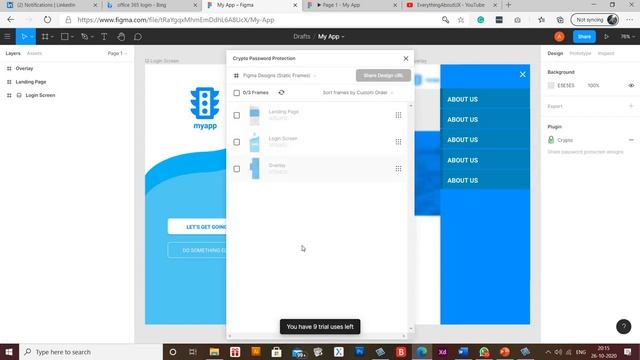Click drag handle for Overlay row
640x360 pixels.
(398, 169)
